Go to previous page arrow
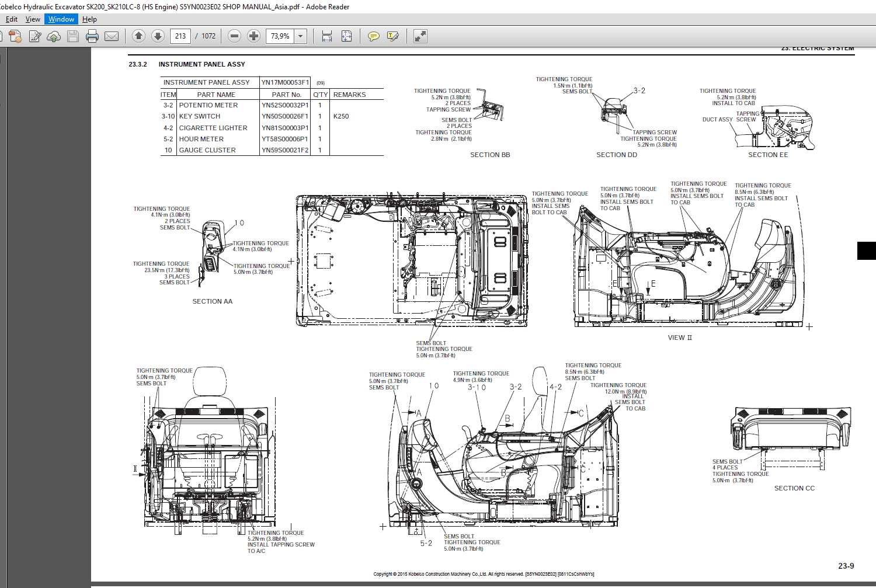 click(138, 36)
